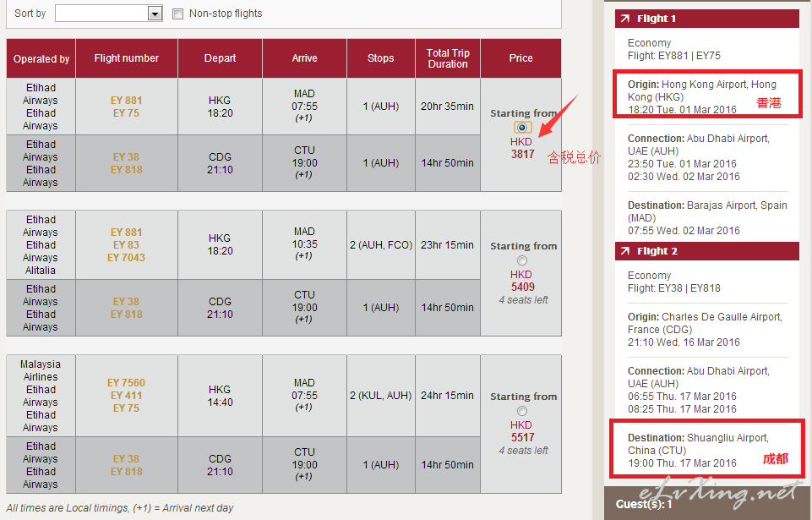
Task: Click the Sort by selection field
Action: click(x=109, y=14)
